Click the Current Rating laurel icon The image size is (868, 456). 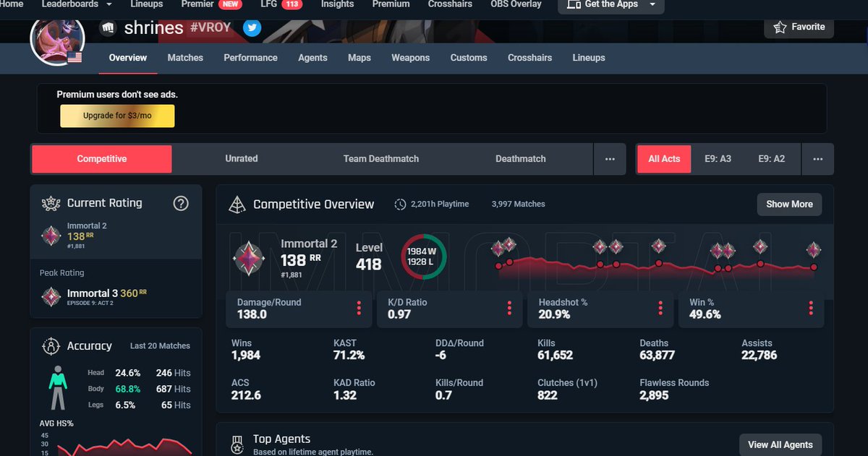pos(51,203)
